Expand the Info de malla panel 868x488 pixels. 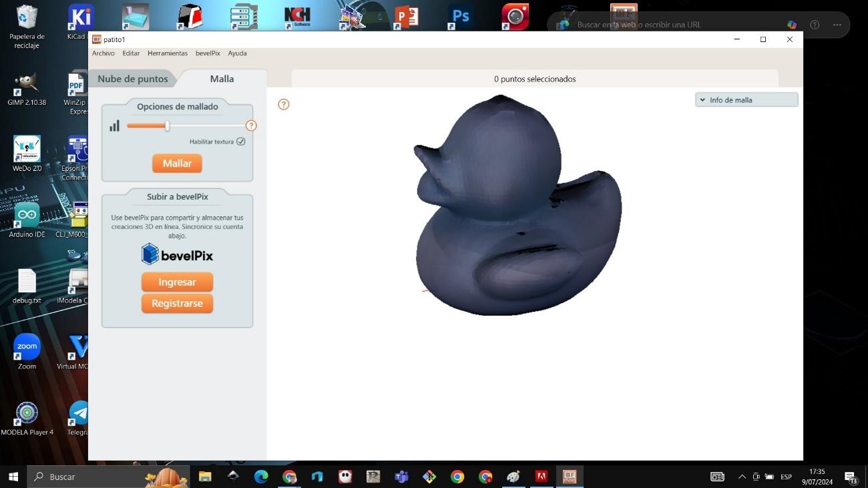(x=746, y=100)
